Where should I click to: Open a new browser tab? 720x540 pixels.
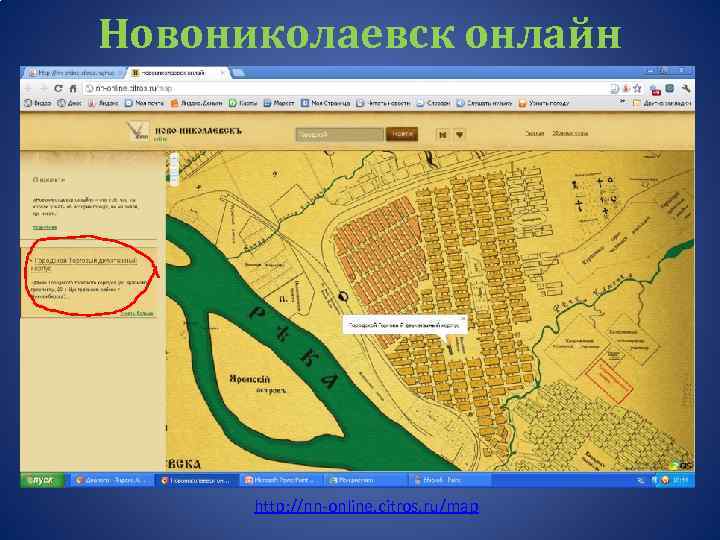pos(238,73)
